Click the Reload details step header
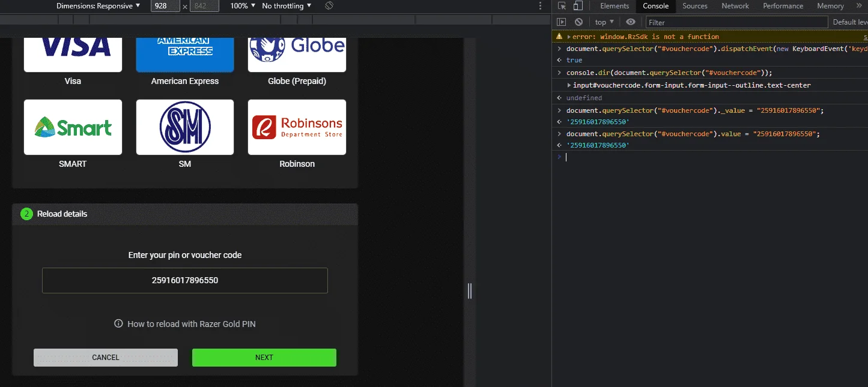868x387 pixels. click(185, 214)
